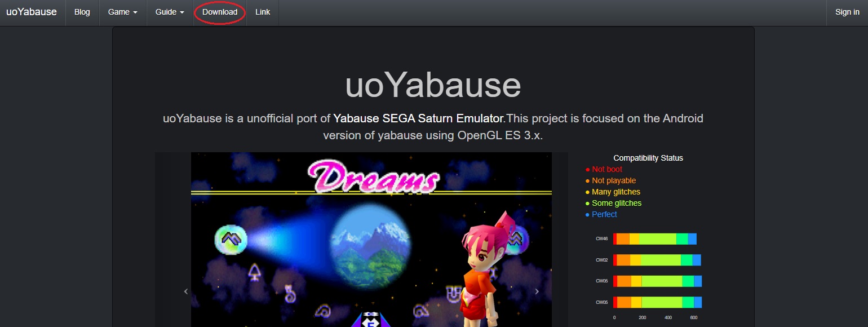Viewport: 868px width, 327px height.
Task: Click the green Some glitches legend dot
Action: pos(588,204)
